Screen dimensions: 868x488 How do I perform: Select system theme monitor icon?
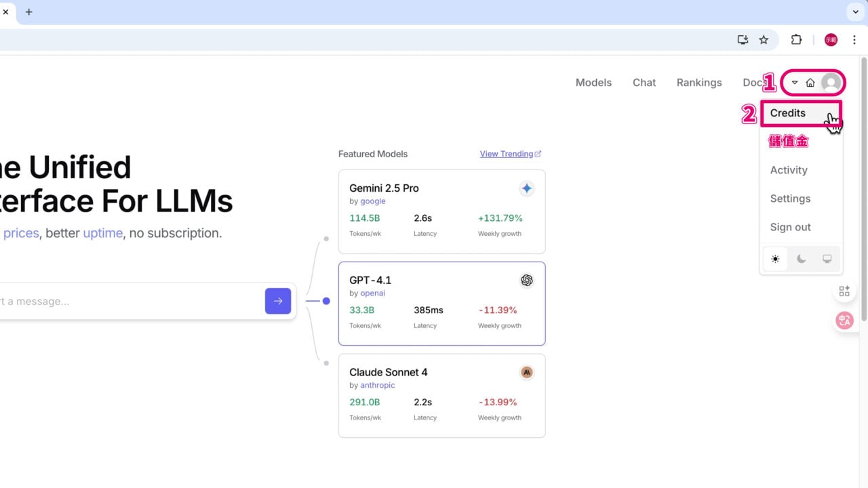(x=827, y=259)
